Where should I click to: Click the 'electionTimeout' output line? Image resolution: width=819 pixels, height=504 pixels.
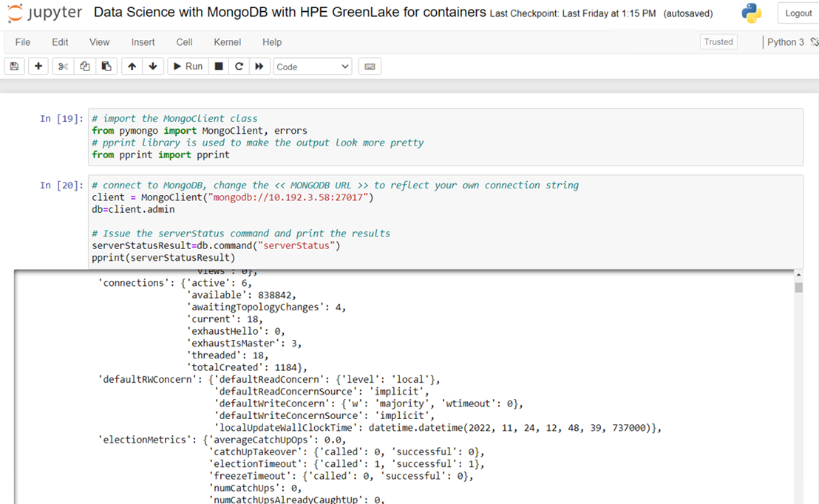tap(346, 464)
